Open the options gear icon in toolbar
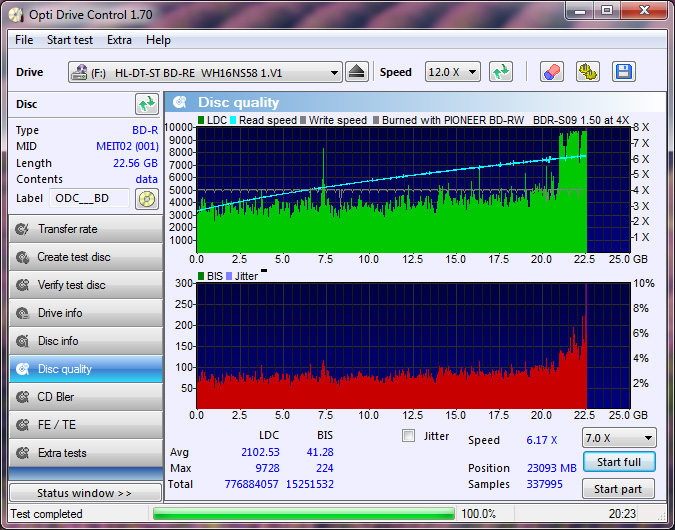675x530 pixels. (x=588, y=72)
